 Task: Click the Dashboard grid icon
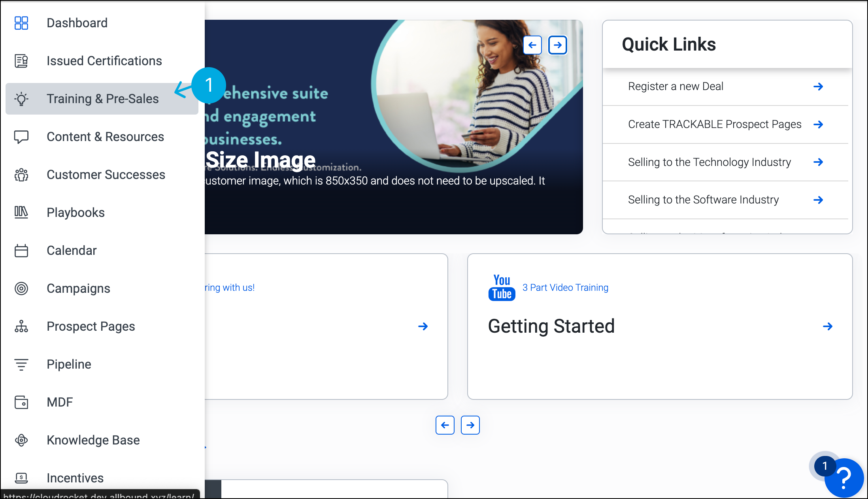click(21, 23)
